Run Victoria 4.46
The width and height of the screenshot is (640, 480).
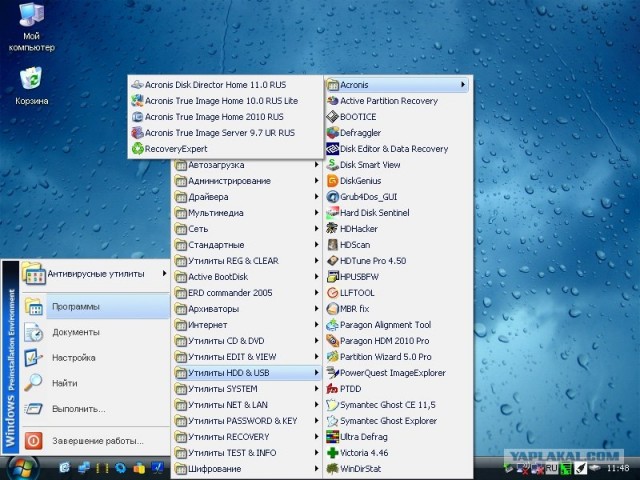398,453
